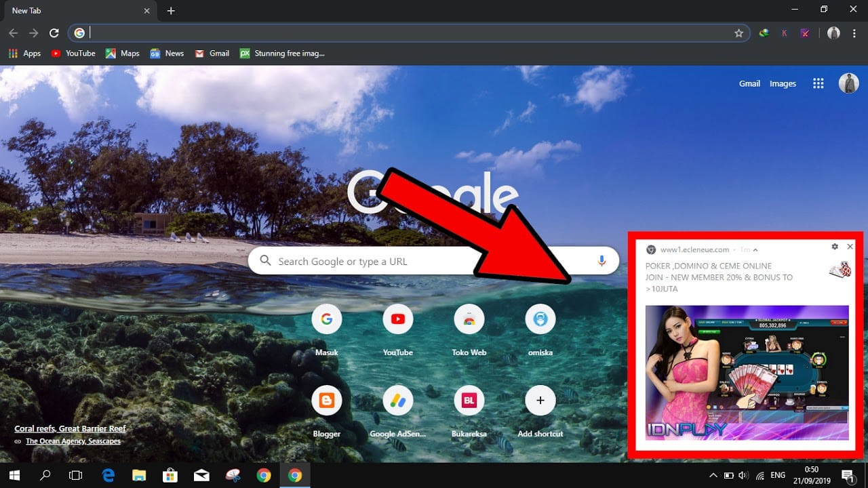Image resolution: width=868 pixels, height=488 pixels.
Task: Show hidden system tray icons
Action: tap(713, 476)
